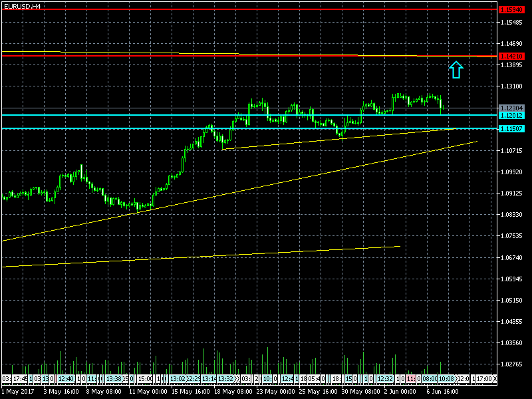Click the 1.07535 price scale value
Viewport: 532px width, 399px height.
click(511, 236)
